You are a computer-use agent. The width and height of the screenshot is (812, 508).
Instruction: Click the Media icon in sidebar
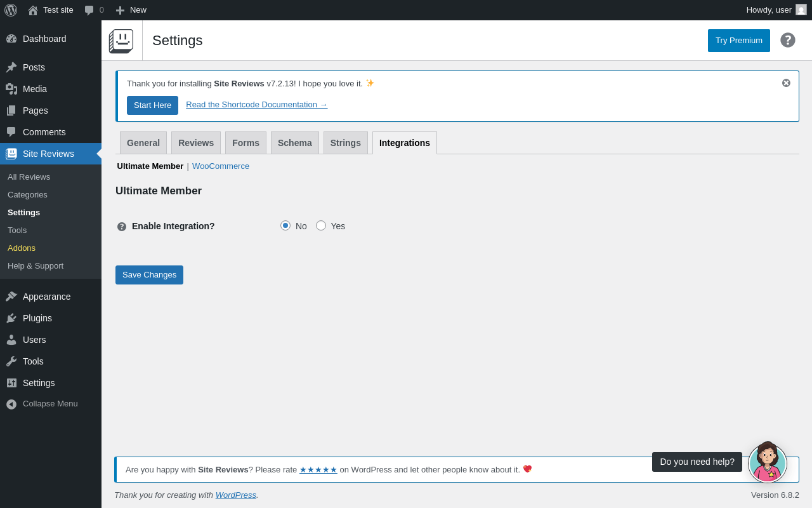coord(11,89)
